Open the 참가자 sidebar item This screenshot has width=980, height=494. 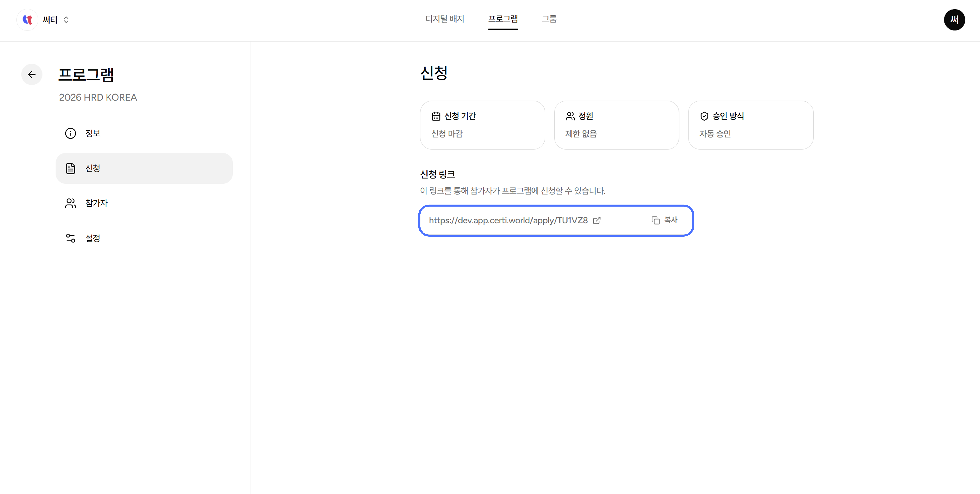144,203
